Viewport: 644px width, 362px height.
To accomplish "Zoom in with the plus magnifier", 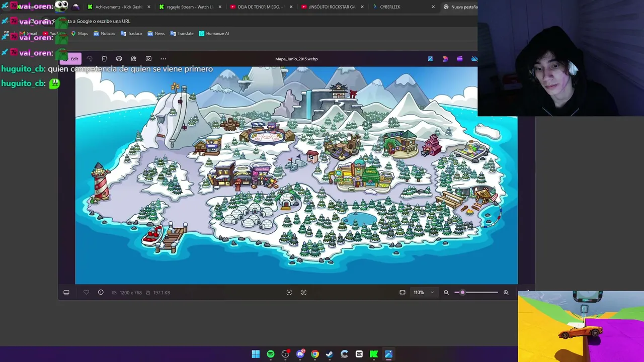I will [x=506, y=292].
